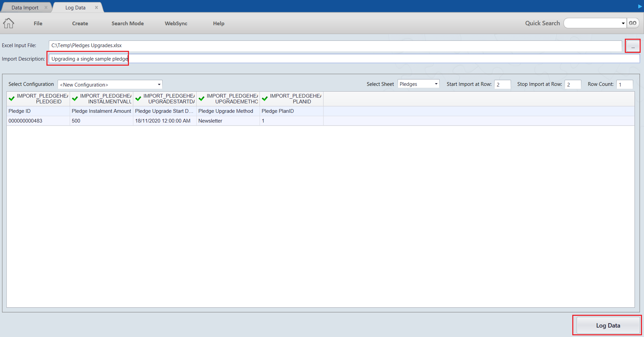The width and height of the screenshot is (644, 337).
Task: Close the Data Import tab
Action: (46, 7)
